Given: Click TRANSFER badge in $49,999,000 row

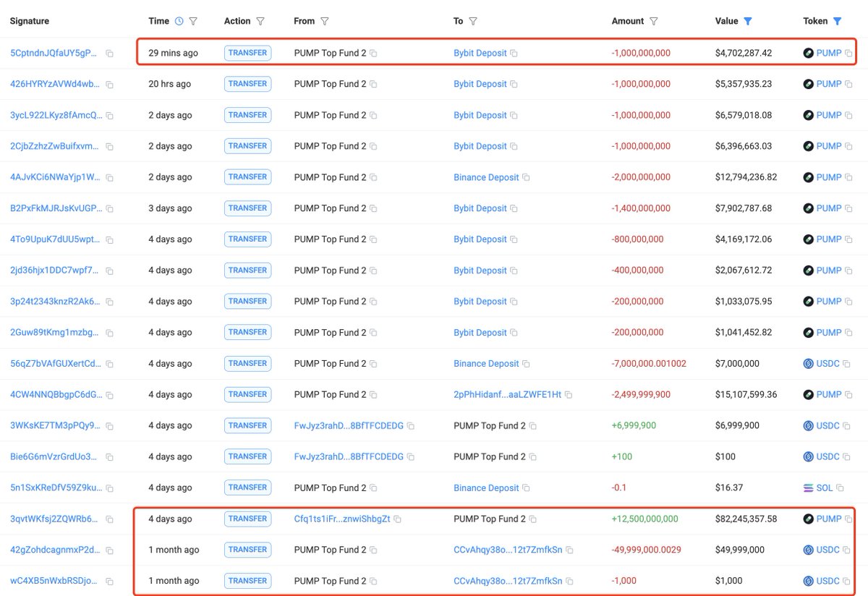Looking at the screenshot, I should pos(247,550).
